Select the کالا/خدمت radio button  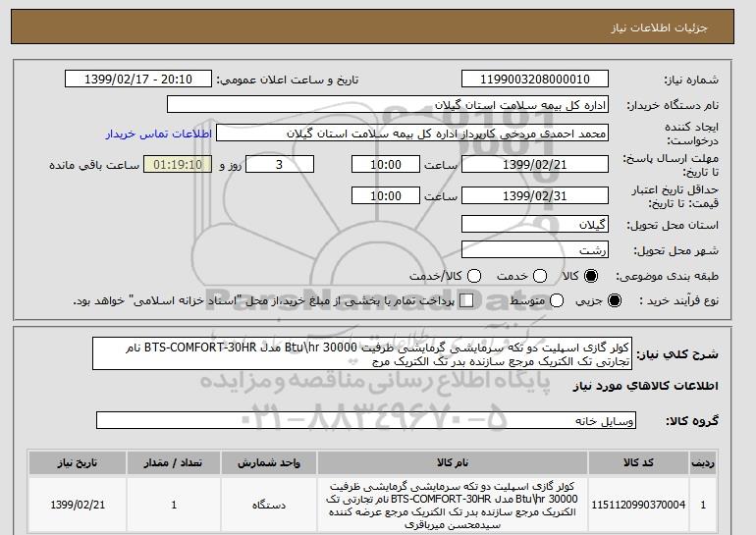pos(474,276)
